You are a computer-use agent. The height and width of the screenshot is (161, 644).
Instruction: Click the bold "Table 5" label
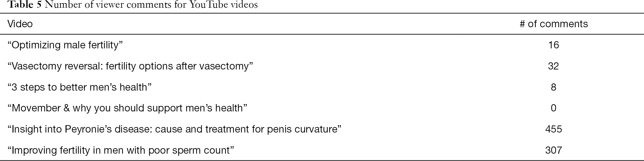coord(24,5)
